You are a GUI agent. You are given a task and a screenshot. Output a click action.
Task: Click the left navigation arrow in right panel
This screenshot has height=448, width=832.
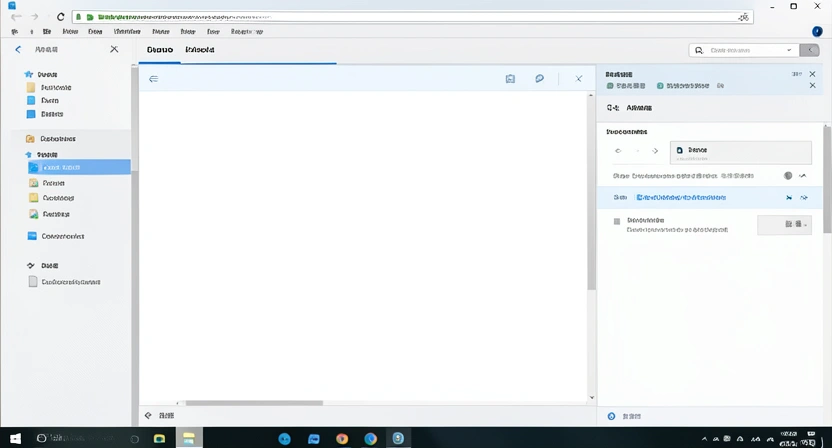tap(618, 151)
